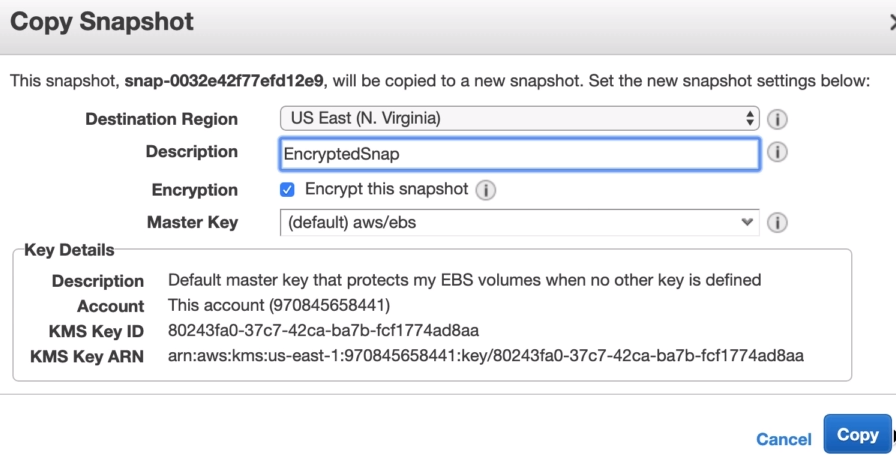Screen dimensions: 896x460
Task: Focus the Description text field
Action: point(519,153)
